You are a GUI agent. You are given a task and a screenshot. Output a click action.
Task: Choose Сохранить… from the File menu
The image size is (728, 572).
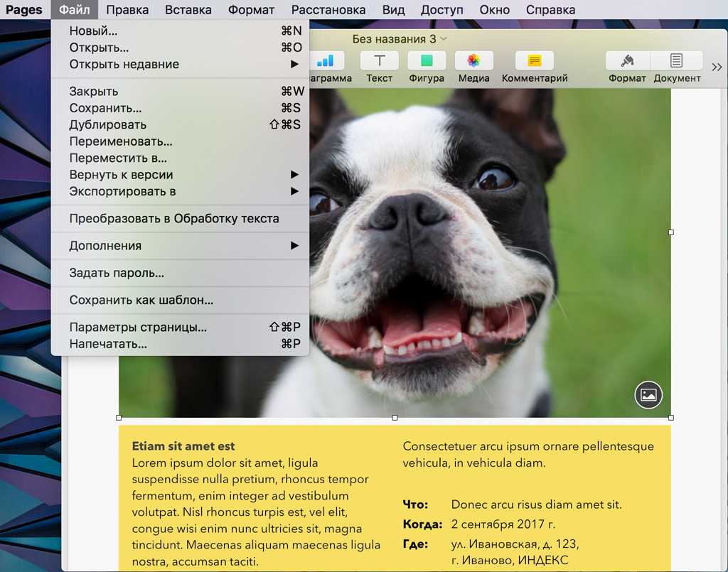coord(105,108)
